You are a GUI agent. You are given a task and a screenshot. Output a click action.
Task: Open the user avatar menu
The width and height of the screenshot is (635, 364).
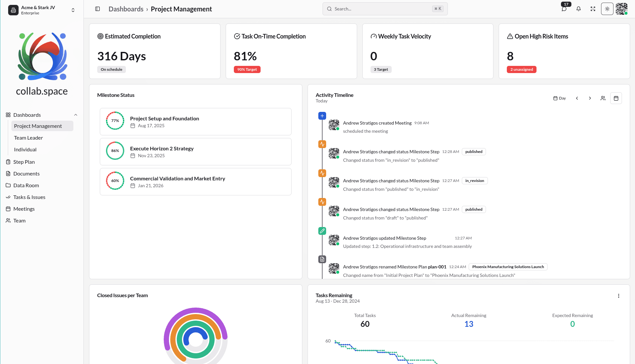pos(621,9)
